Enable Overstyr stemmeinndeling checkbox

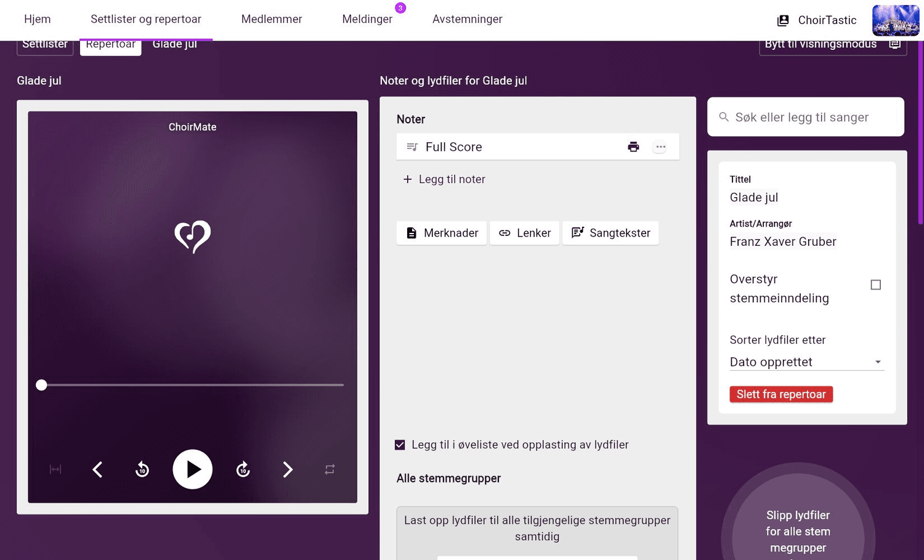tap(875, 285)
